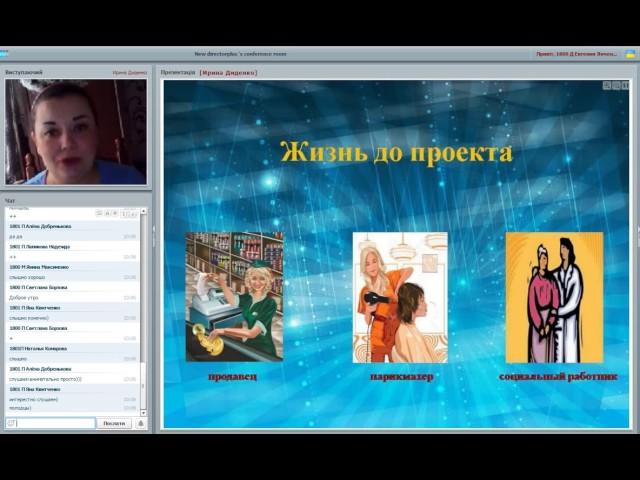Screen dimensions: 640x480
Task: Click the социальный работник illustration
Action: click(554, 297)
